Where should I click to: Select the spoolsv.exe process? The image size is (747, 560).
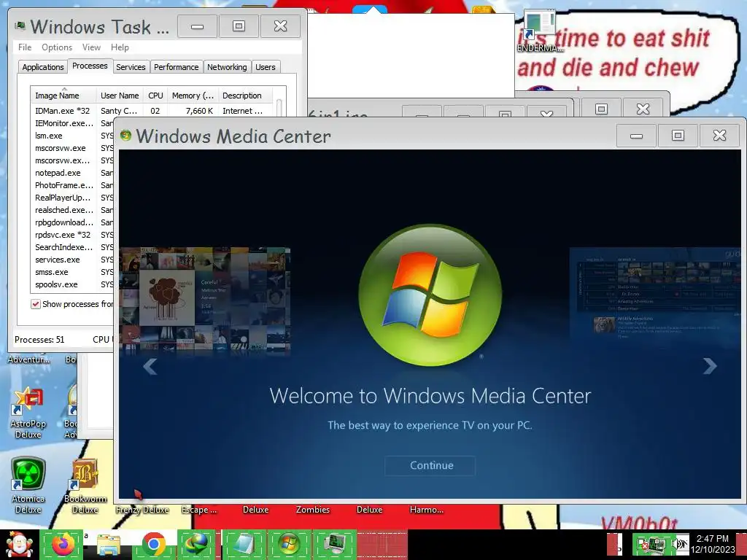click(72, 284)
